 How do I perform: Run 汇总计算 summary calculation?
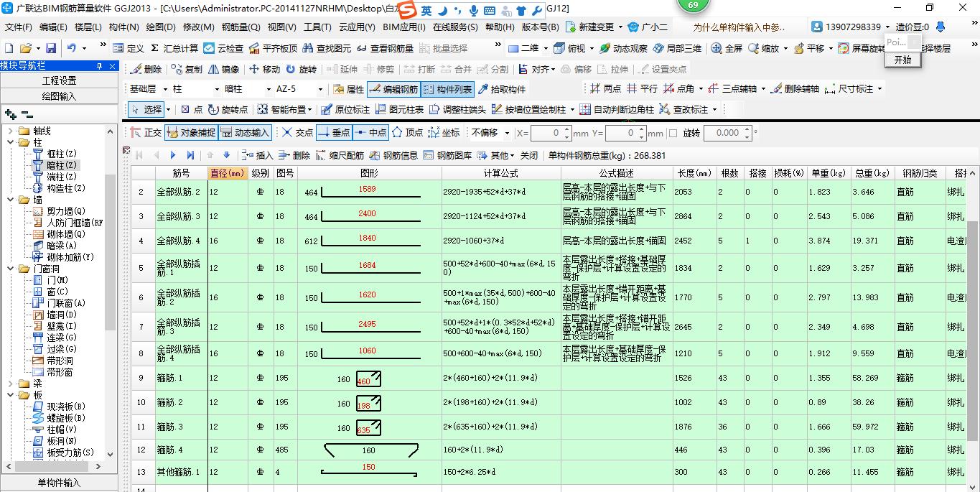pos(174,48)
